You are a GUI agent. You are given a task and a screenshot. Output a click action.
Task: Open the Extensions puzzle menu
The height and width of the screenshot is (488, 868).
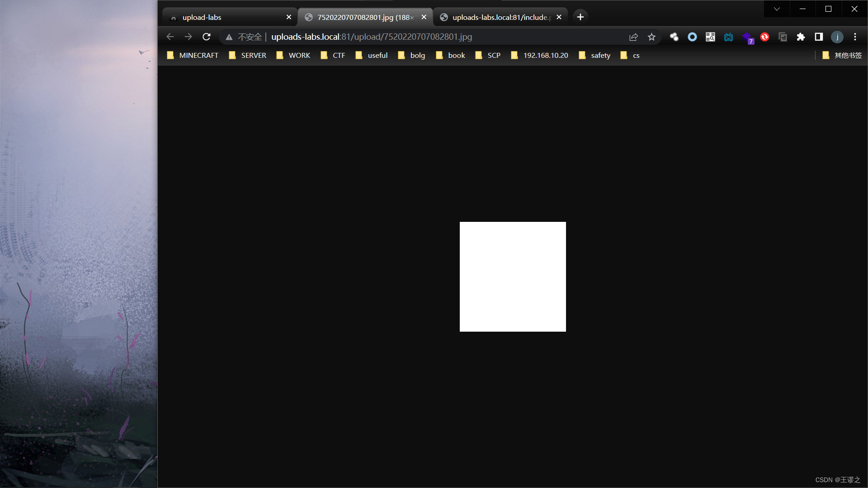(x=801, y=37)
